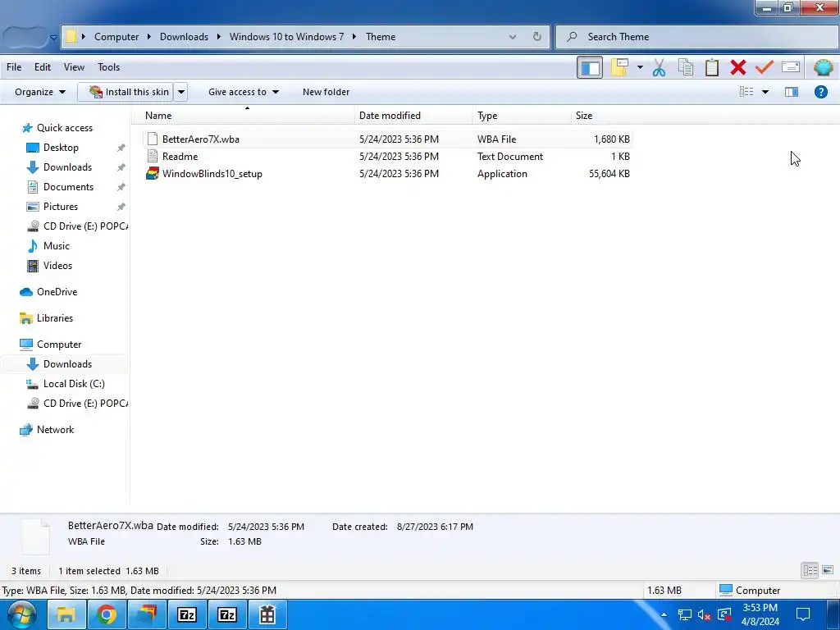
Task: Click WindowBlinds10_setup file icon
Action: [x=152, y=174]
